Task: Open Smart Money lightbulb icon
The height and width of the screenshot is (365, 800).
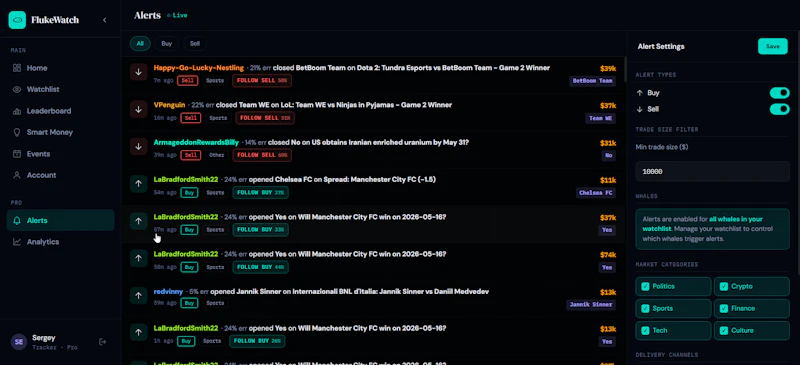Action: pyautogui.click(x=17, y=132)
